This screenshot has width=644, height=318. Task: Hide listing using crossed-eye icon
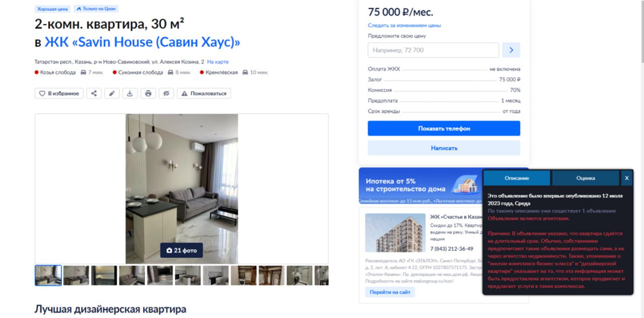click(166, 93)
